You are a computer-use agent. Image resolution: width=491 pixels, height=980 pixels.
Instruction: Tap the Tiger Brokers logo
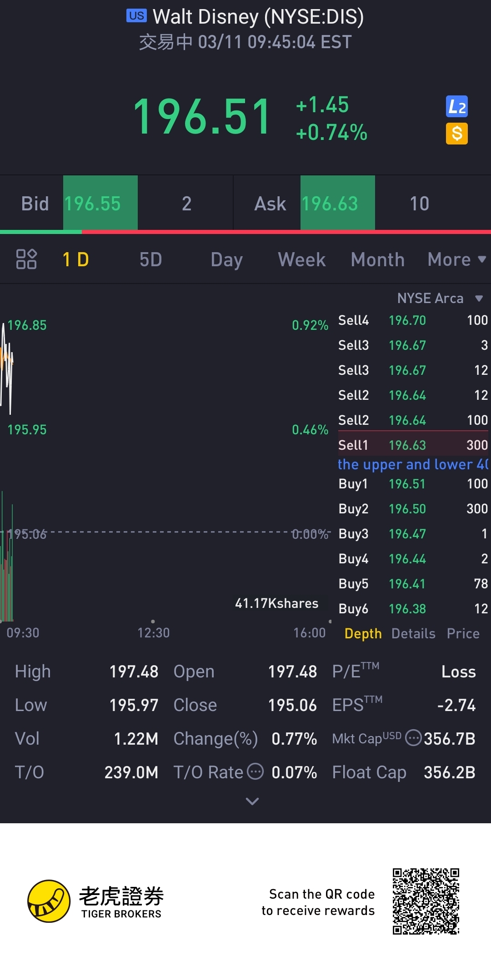point(95,901)
